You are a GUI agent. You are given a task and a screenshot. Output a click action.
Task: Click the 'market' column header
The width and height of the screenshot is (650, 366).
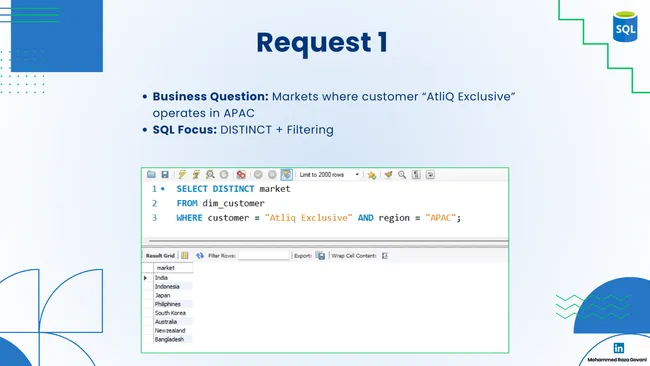[x=173, y=268]
